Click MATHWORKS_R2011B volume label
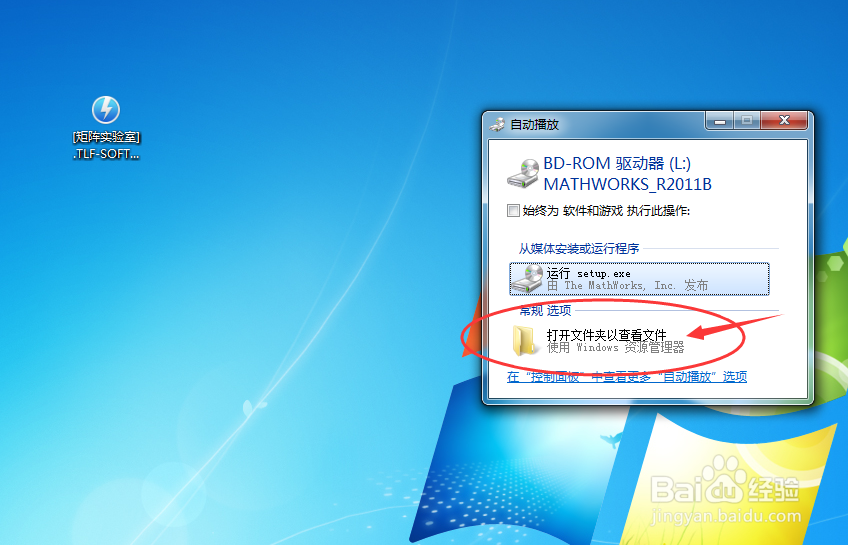This screenshot has width=848, height=545. pos(627,184)
